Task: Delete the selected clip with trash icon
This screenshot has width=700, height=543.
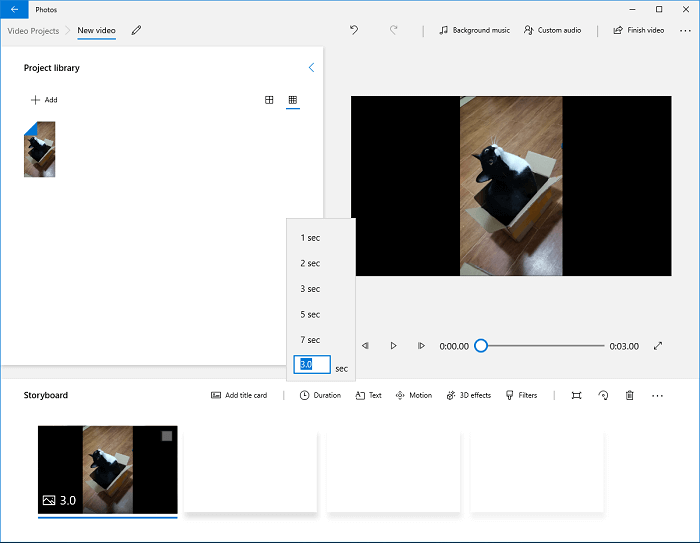Action: point(630,395)
